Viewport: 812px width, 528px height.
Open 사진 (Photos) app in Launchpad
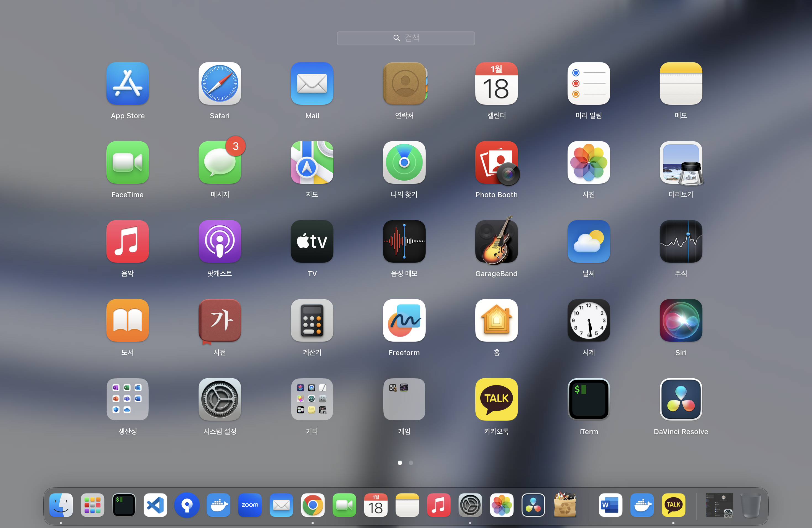pyautogui.click(x=589, y=162)
